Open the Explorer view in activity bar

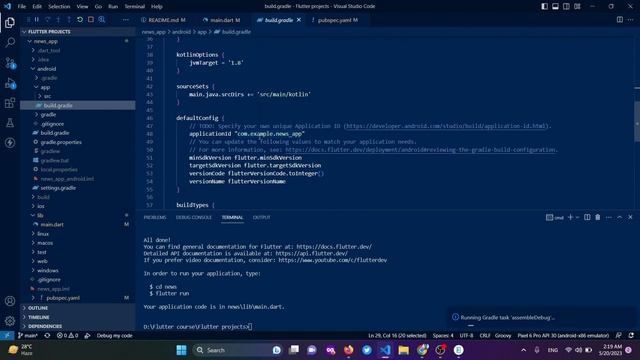point(10,23)
